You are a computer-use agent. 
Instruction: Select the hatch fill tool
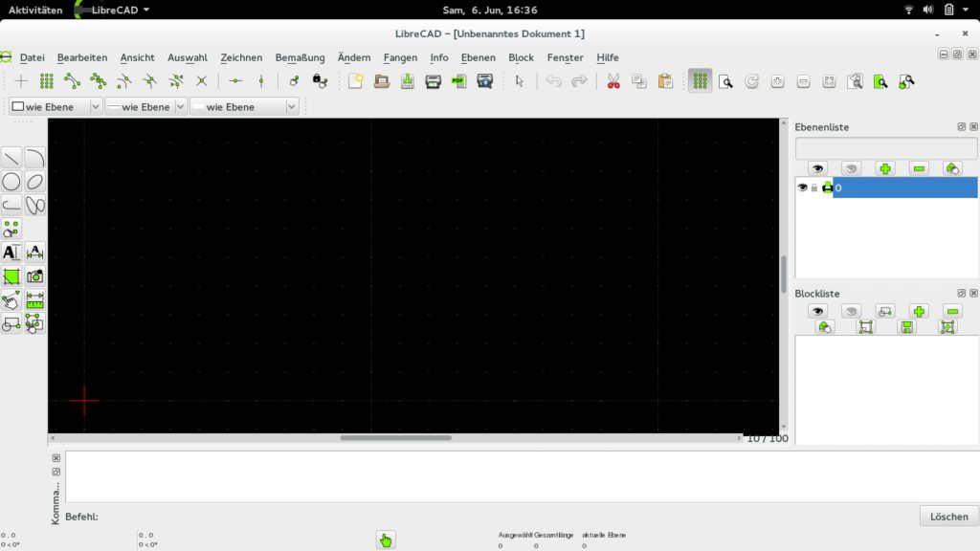11,276
